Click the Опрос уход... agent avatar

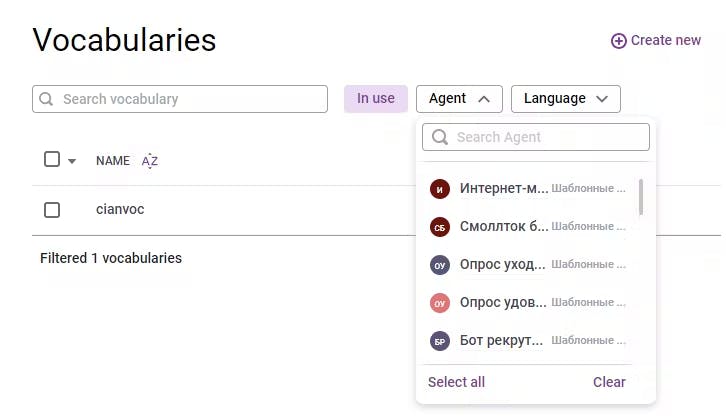click(440, 265)
